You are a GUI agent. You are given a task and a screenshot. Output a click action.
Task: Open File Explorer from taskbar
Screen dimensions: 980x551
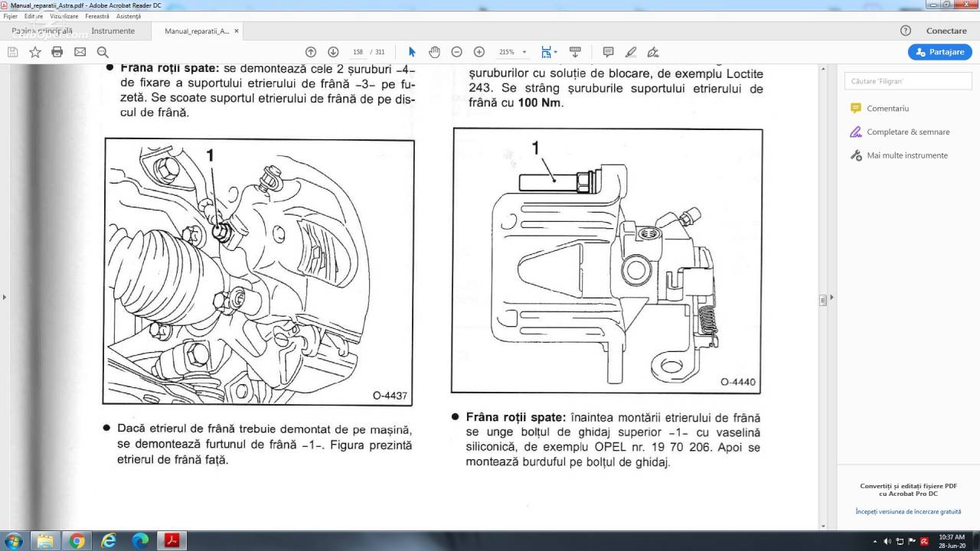pos(45,541)
